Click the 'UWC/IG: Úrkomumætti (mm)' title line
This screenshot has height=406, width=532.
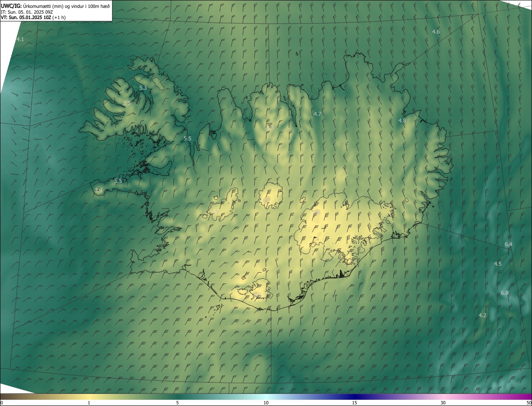click(x=55, y=6)
